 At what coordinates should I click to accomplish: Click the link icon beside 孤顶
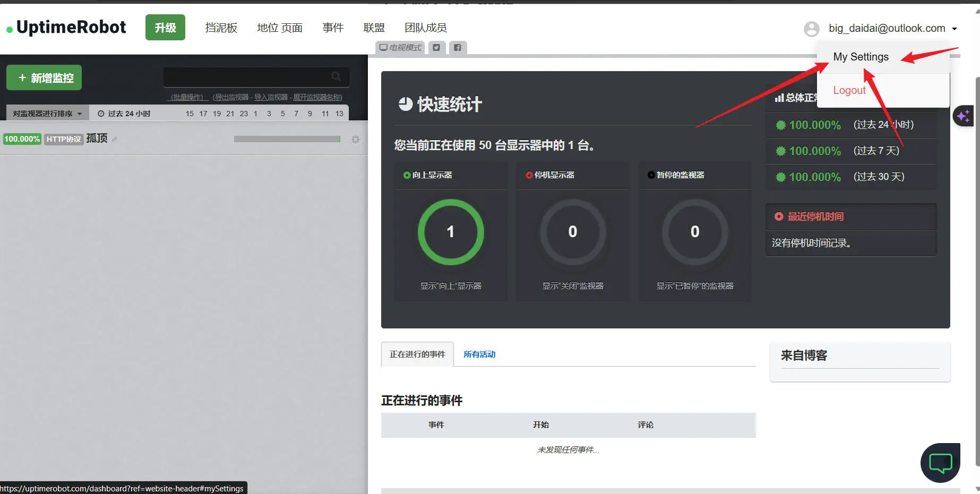(x=115, y=140)
